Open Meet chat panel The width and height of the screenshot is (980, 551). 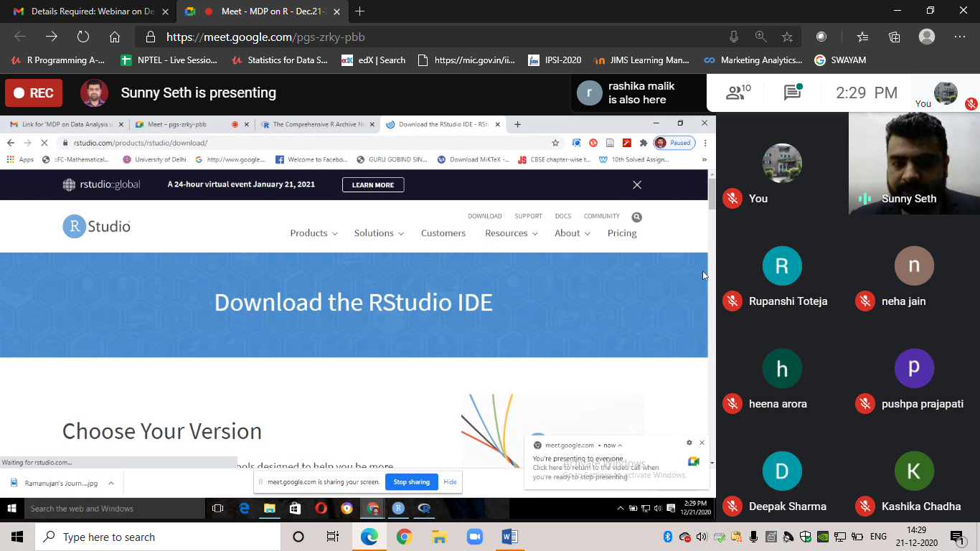coord(793,92)
